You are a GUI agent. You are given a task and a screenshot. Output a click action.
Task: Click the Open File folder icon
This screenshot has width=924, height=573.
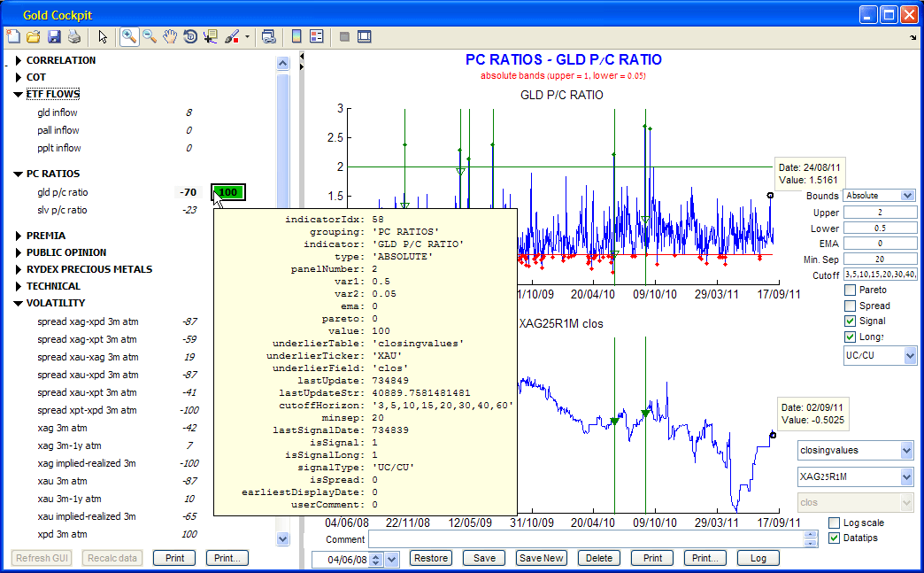[34, 36]
